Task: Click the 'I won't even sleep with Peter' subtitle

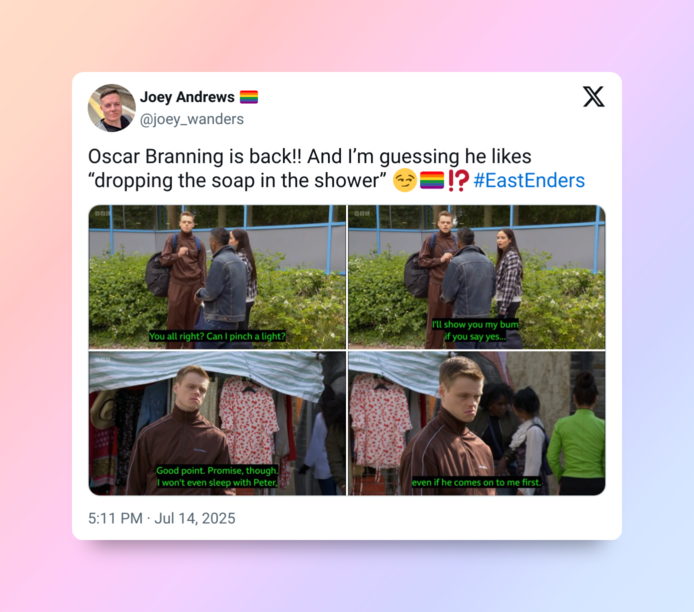Action: click(217, 482)
